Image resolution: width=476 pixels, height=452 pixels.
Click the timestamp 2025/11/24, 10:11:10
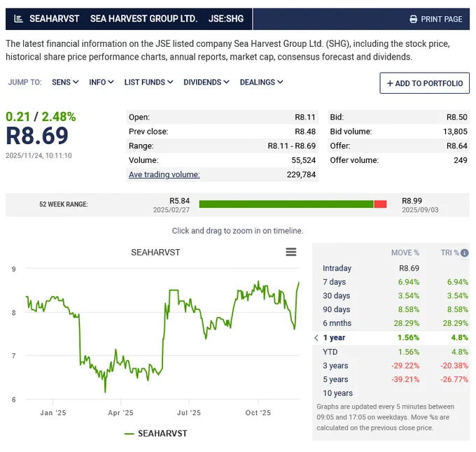pos(38,155)
